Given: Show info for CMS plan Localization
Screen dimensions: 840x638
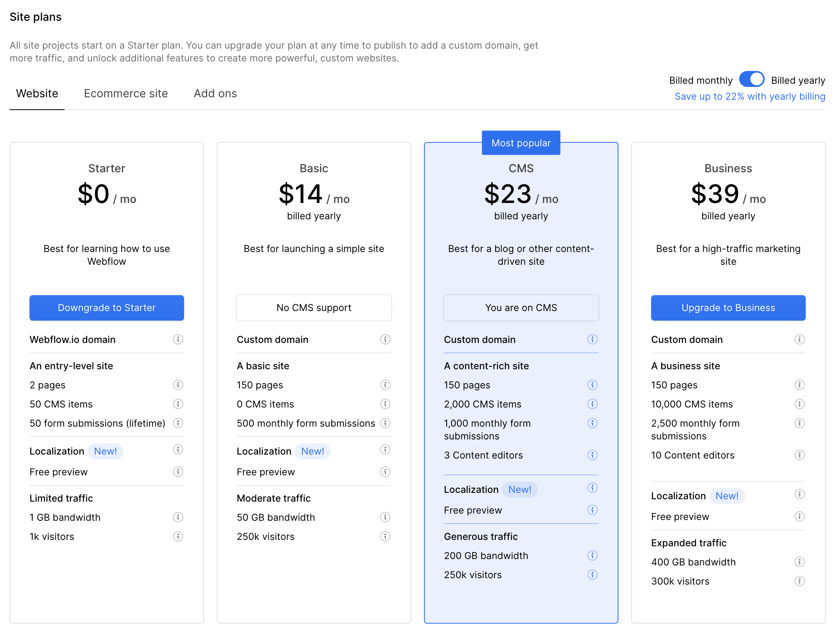Looking at the screenshot, I should point(593,488).
